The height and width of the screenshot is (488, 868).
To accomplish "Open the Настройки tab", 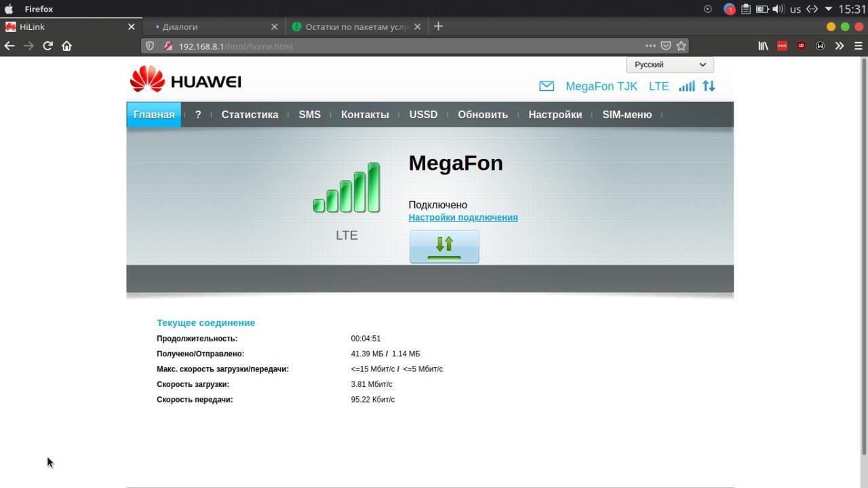I will 555,115.
